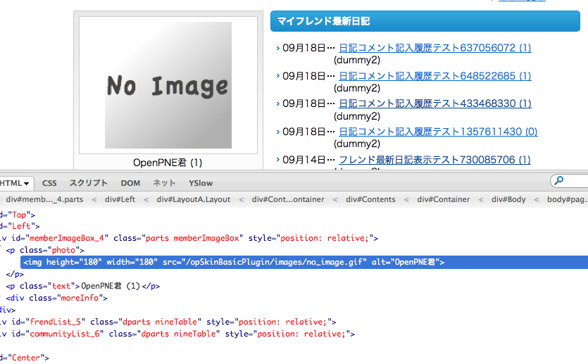Image resolution: width=588 pixels, height=364 pixels.
Task: Open the スクリプト tab
Action: click(88, 183)
